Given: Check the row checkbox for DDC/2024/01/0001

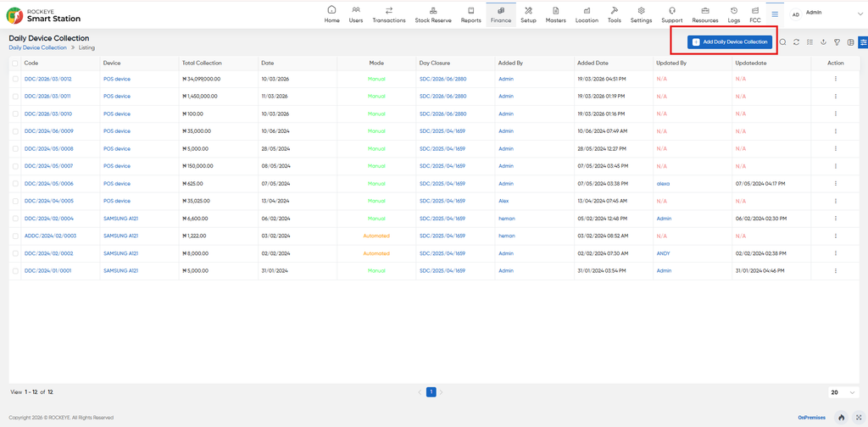Looking at the screenshot, I should [x=15, y=271].
